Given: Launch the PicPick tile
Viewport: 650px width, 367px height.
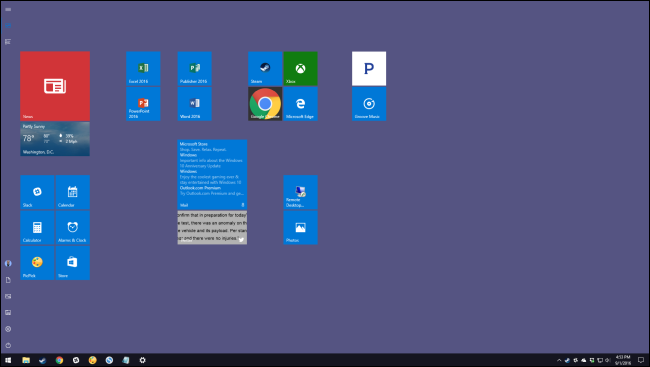Looking at the screenshot, I should tap(37, 262).
